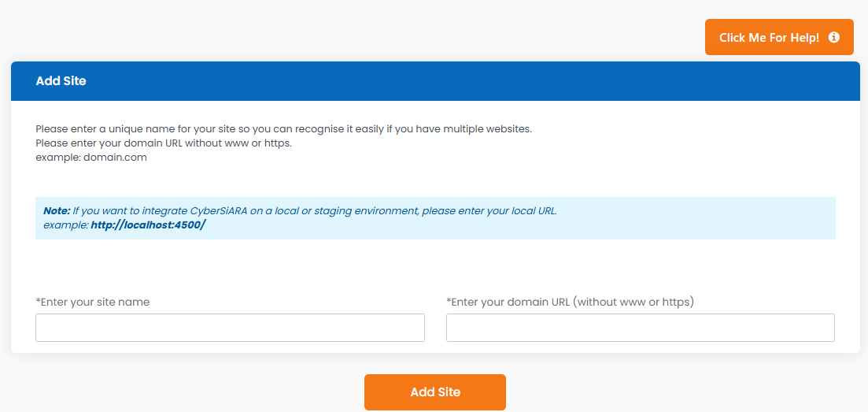Click the info circle icon in help button
The image size is (868, 412).
pos(833,37)
